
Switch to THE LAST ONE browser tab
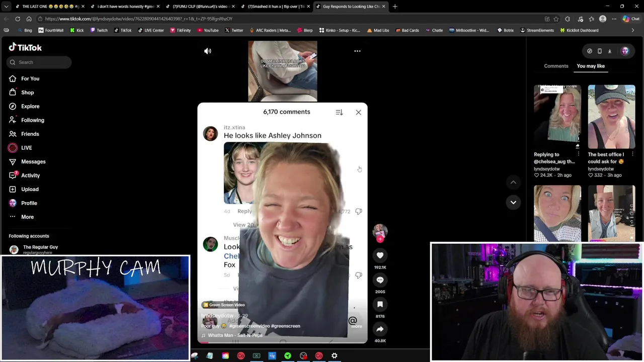[x=50, y=7]
